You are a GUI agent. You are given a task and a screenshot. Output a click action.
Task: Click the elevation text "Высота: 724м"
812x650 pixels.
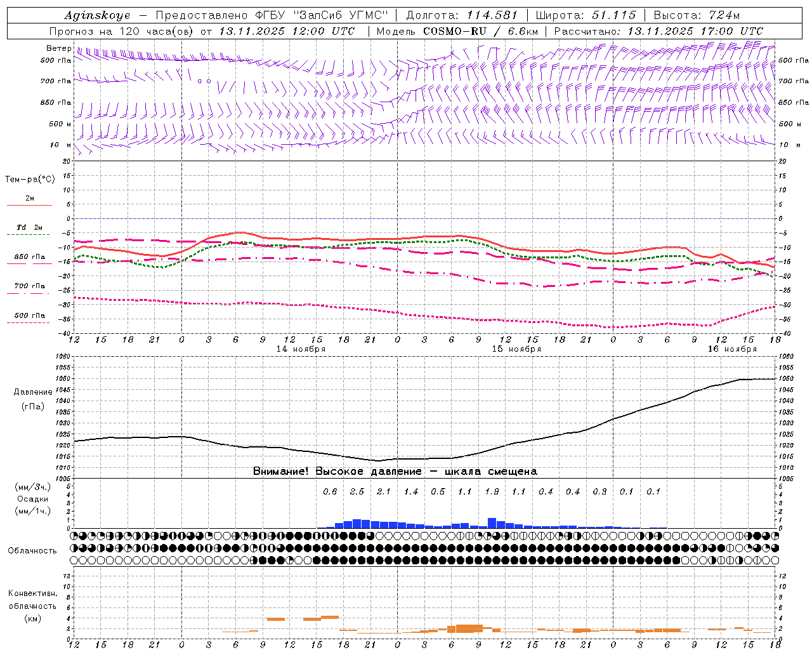(697, 15)
